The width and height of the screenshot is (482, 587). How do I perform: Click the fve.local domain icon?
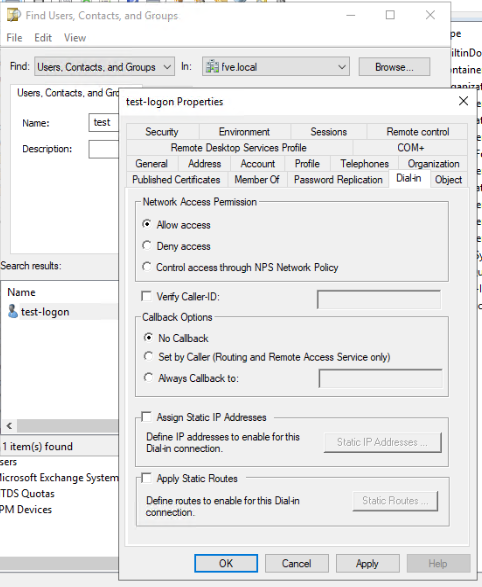[x=212, y=67]
